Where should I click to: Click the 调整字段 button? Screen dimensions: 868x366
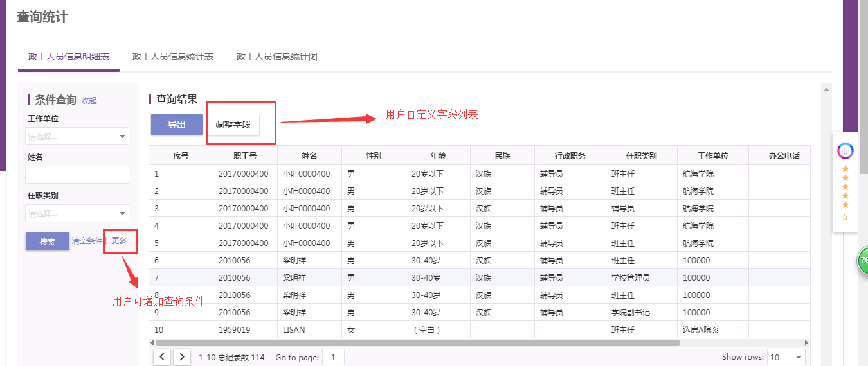click(x=233, y=125)
